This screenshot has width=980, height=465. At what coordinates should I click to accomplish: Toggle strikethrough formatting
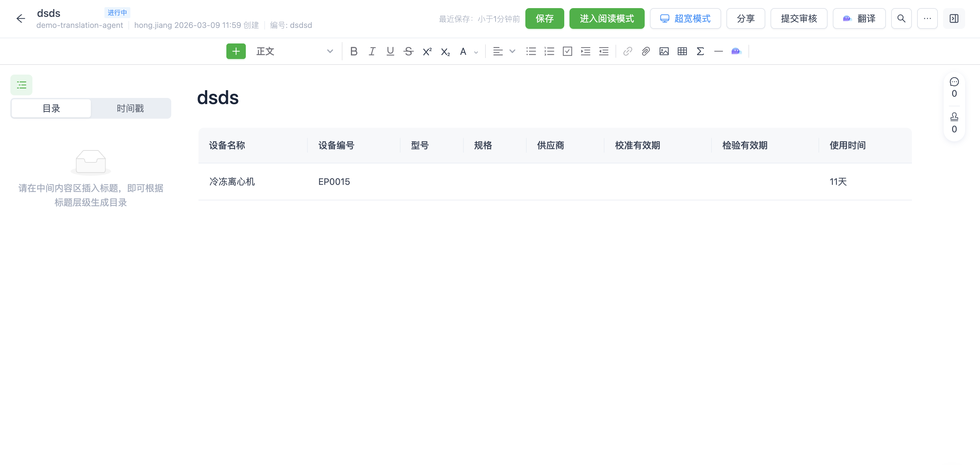[409, 51]
